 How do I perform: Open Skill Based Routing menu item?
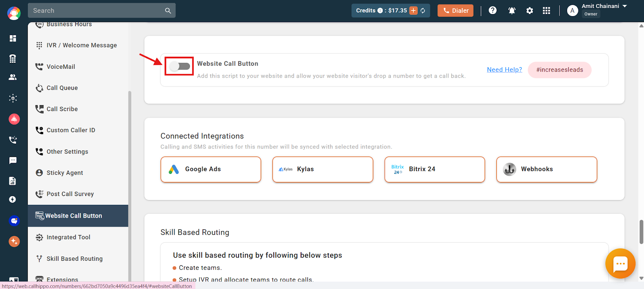click(x=78, y=259)
